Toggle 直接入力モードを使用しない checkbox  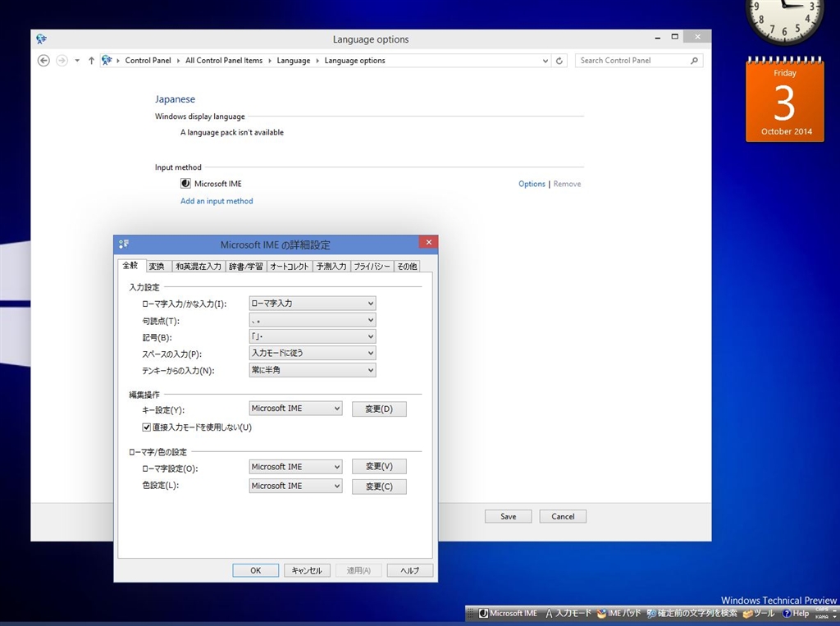[x=147, y=427]
